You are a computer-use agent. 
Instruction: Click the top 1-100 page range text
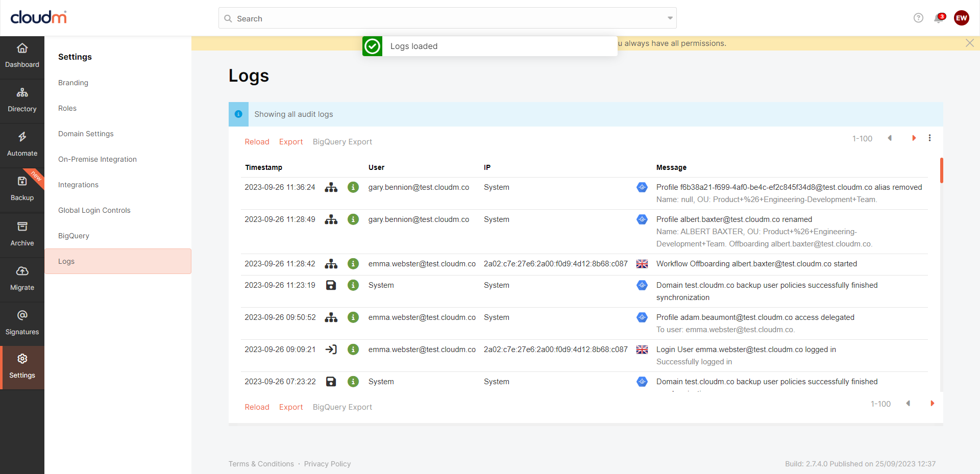tap(862, 139)
